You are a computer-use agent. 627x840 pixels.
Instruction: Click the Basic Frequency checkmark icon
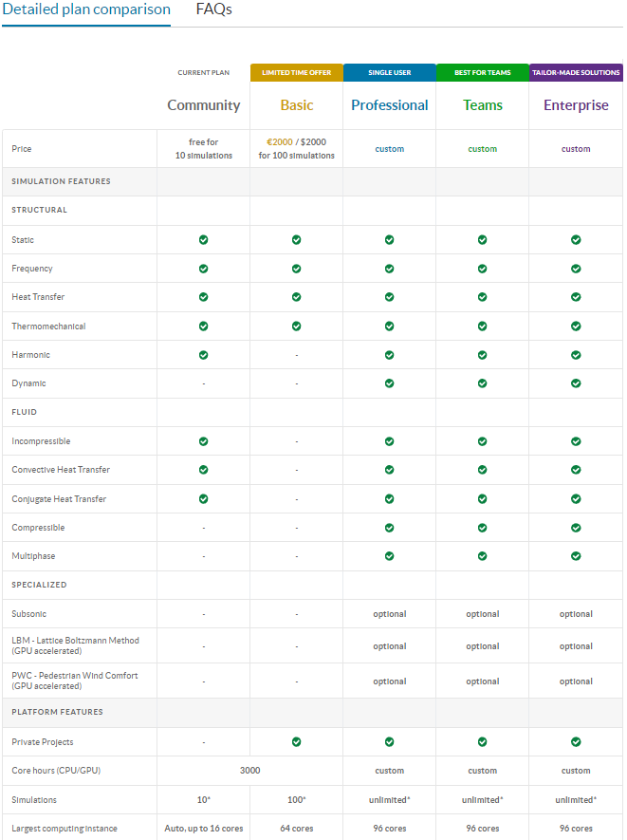tap(297, 269)
